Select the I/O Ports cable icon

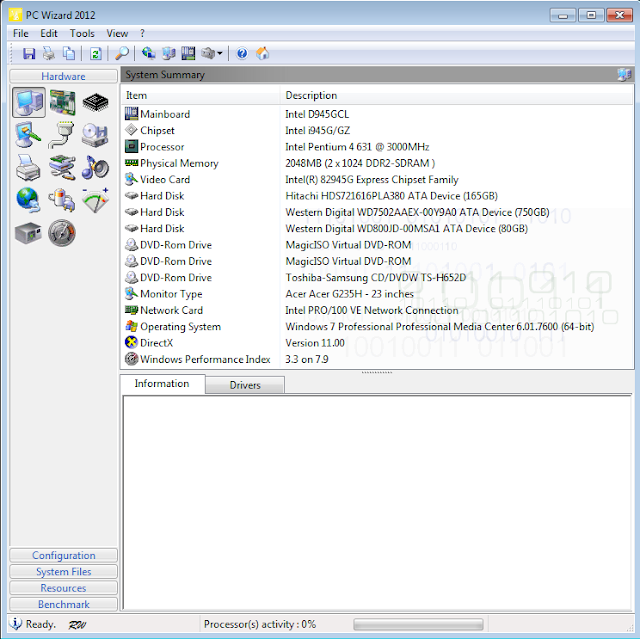61,135
